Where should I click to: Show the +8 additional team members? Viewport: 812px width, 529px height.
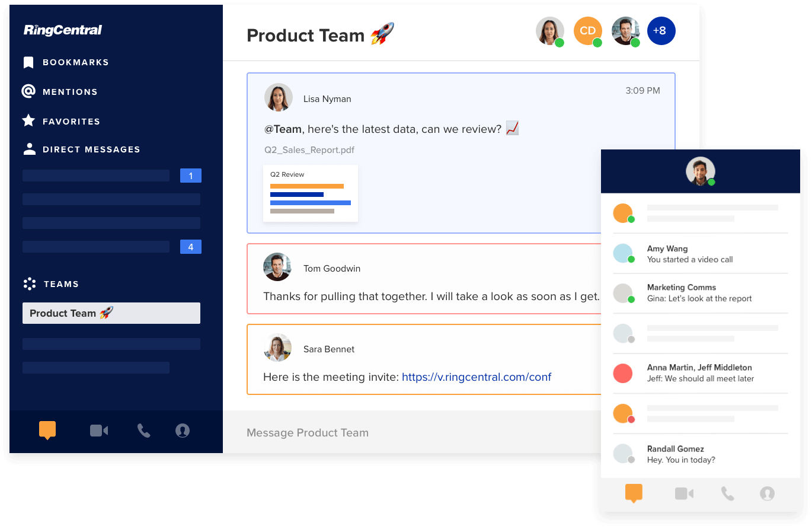(661, 31)
